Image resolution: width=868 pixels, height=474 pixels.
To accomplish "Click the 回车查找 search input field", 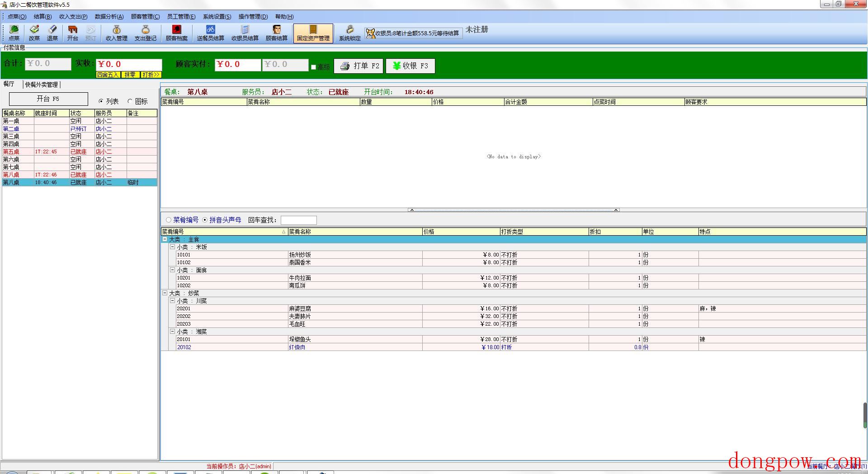I will (299, 220).
